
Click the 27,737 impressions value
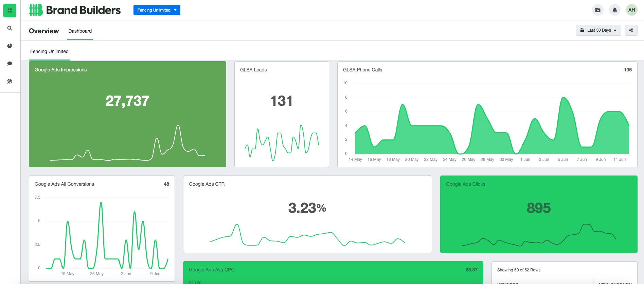(x=127, y=101)
